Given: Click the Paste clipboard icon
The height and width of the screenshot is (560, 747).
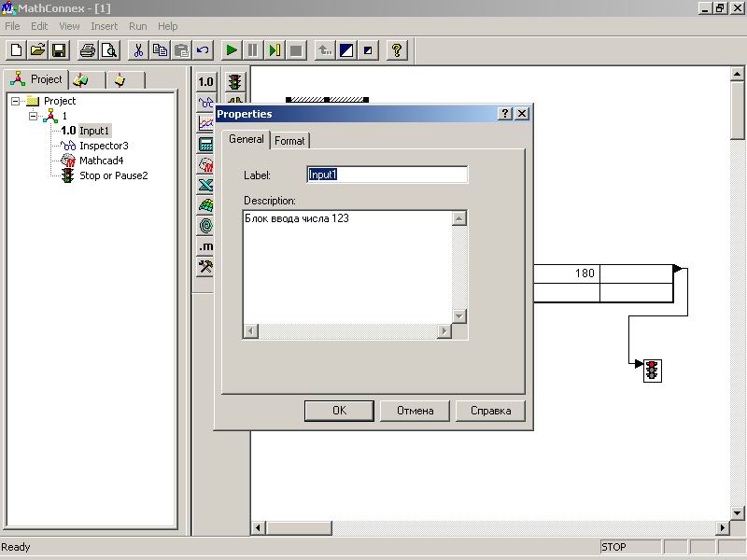Looking at the screenshot, I should (x=181, y=50).
